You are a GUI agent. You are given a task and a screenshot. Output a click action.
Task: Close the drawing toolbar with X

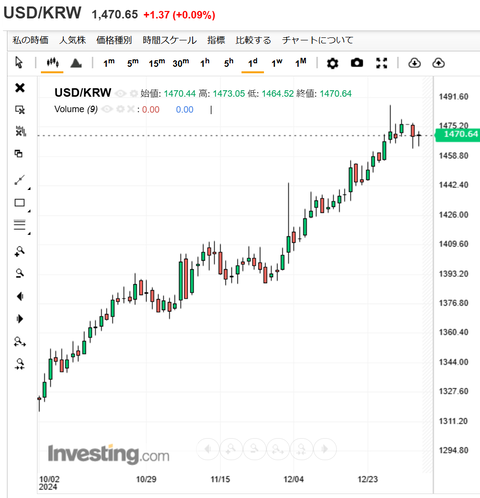point(20,88)
